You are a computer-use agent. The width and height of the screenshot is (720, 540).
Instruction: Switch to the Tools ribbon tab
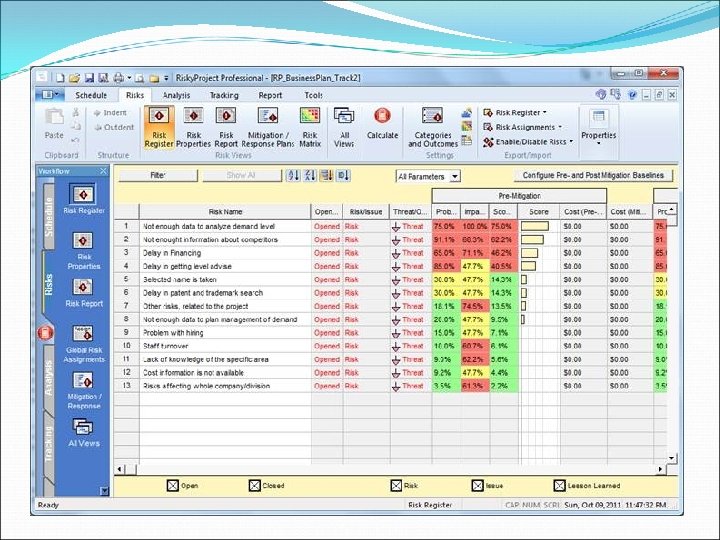click(x=313, y=95)
